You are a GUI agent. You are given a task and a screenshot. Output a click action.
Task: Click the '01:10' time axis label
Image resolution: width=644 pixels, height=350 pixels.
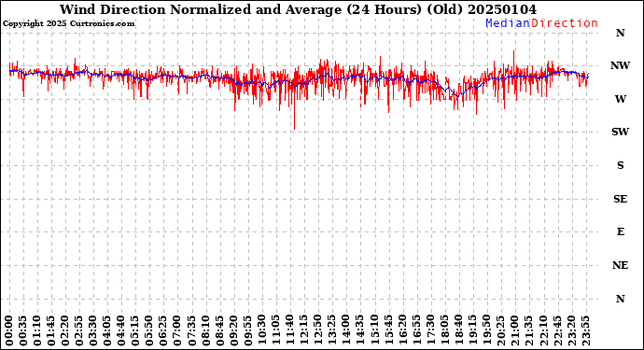point(37,330)
